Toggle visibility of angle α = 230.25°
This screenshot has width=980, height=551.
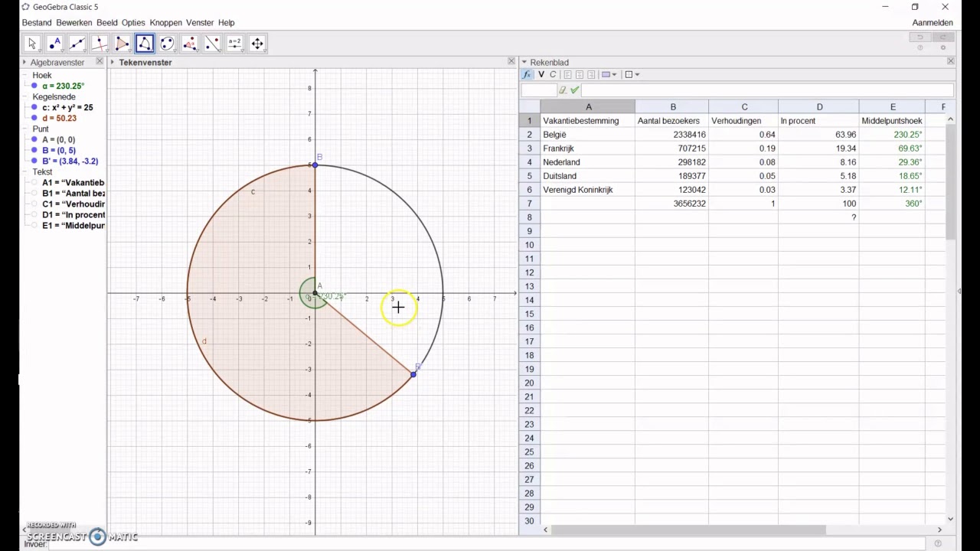[34, 86]
